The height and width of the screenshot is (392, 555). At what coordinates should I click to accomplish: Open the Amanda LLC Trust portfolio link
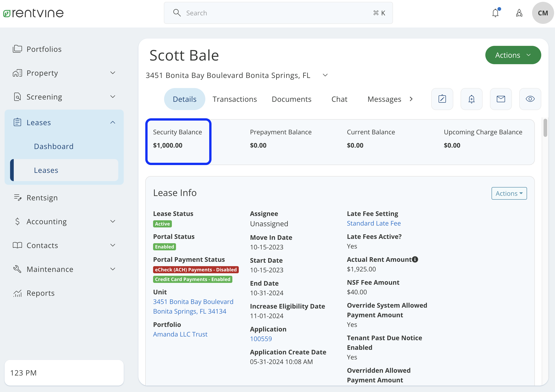(180, 334)
